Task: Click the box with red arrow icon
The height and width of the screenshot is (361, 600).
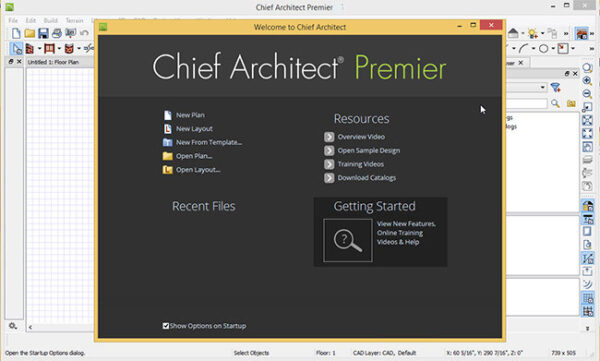Action: coord(563,48)
